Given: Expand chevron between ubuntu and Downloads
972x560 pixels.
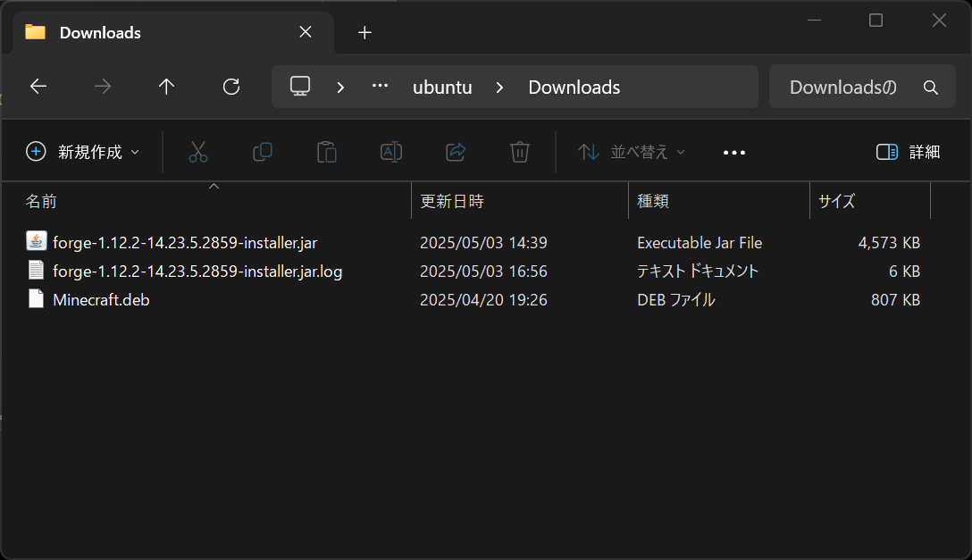Looking at the screenshot, I should click(x=499, y=88).
